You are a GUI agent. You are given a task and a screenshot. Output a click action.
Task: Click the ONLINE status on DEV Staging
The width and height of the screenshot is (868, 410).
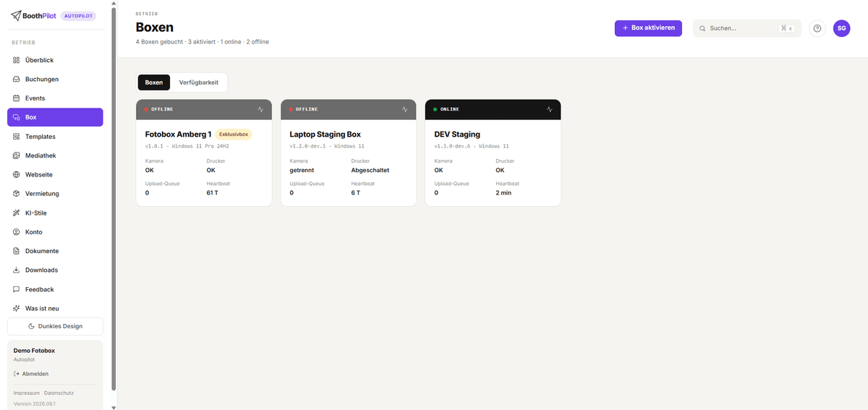tap(446, 109)
